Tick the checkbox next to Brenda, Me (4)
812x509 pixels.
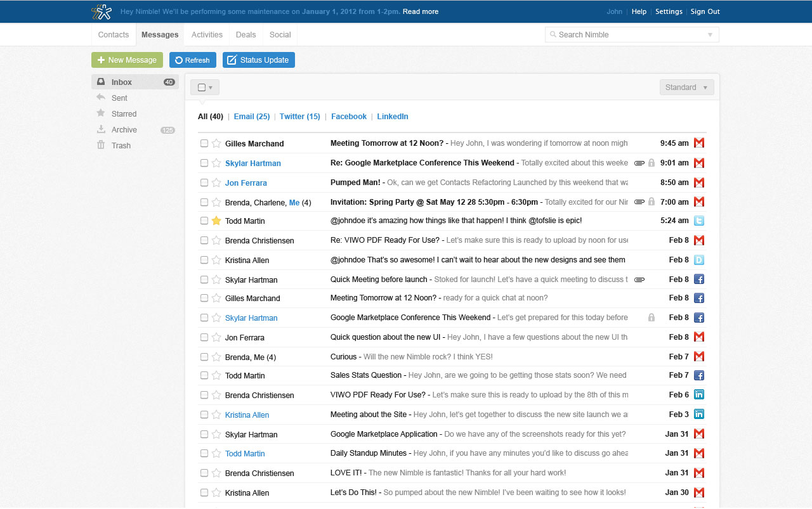(x=204, y=357)
